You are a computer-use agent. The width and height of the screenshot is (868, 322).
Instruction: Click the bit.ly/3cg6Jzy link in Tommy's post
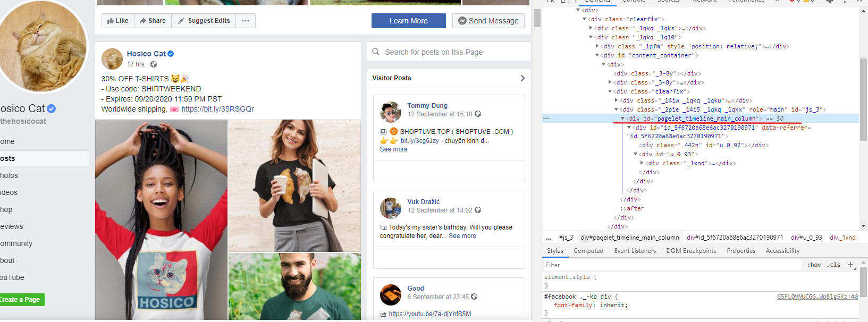pyautogui.click(x=420, y=141)
